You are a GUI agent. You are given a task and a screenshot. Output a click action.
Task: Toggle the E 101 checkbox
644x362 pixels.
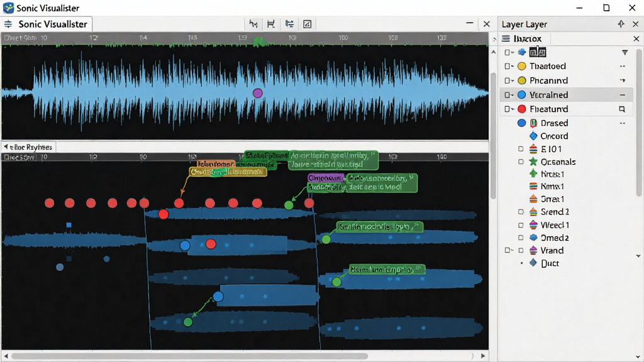[x=521, y=149]
